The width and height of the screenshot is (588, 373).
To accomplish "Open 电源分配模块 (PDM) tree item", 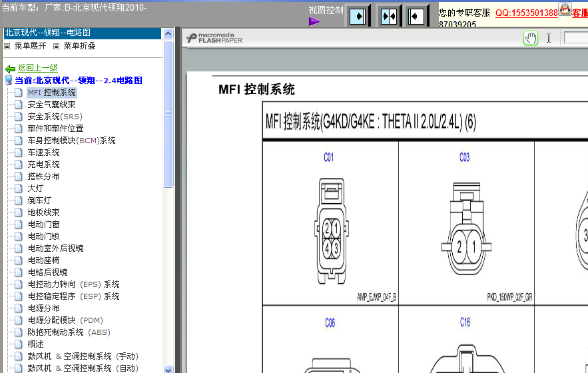I will point(65,320).
